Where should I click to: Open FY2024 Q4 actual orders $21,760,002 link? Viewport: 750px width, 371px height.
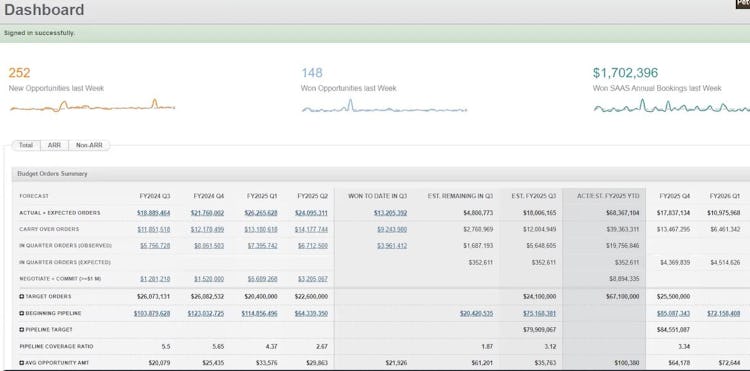click(207, 213)
